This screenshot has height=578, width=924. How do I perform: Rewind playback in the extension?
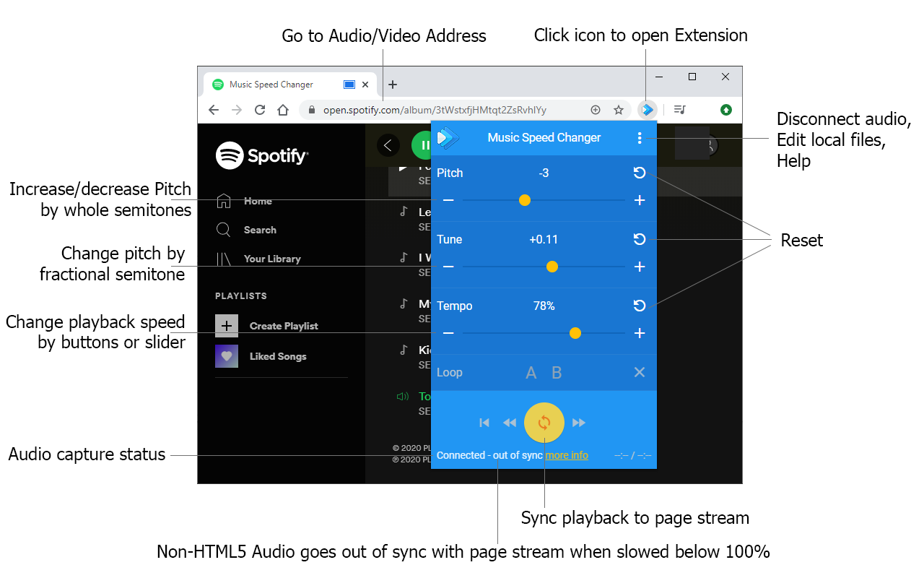[x=510, y=423]
